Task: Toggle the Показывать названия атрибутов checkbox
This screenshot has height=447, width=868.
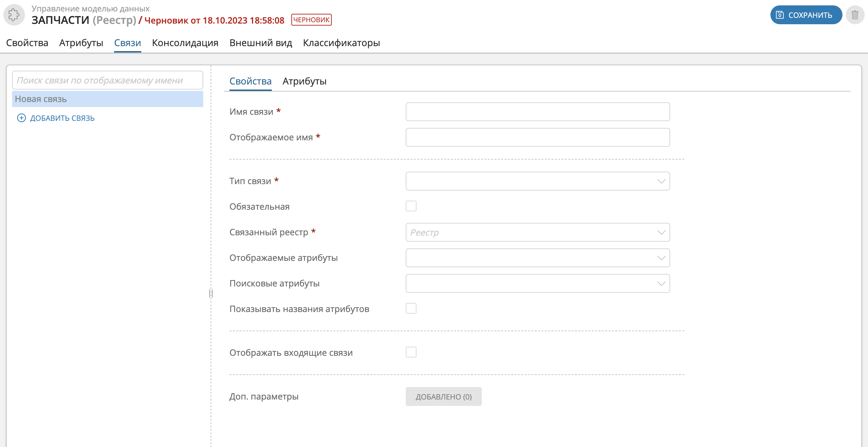Action: click(411, 308)
